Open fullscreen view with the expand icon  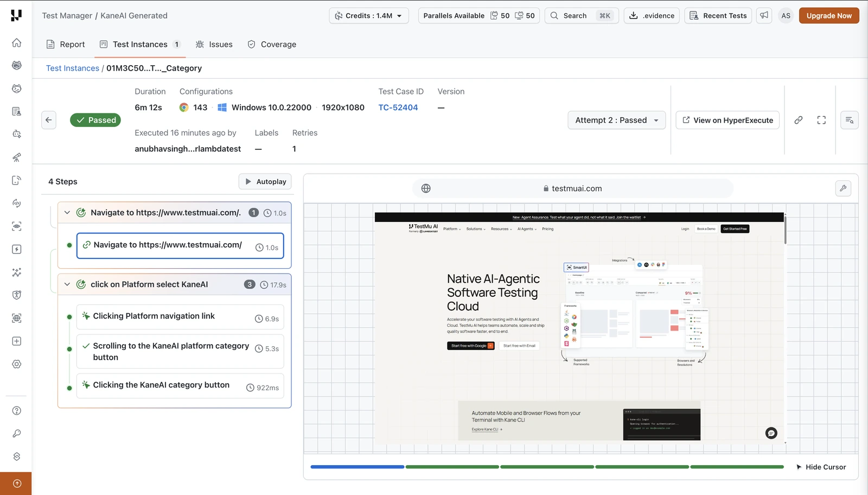[x=821, y=120]
